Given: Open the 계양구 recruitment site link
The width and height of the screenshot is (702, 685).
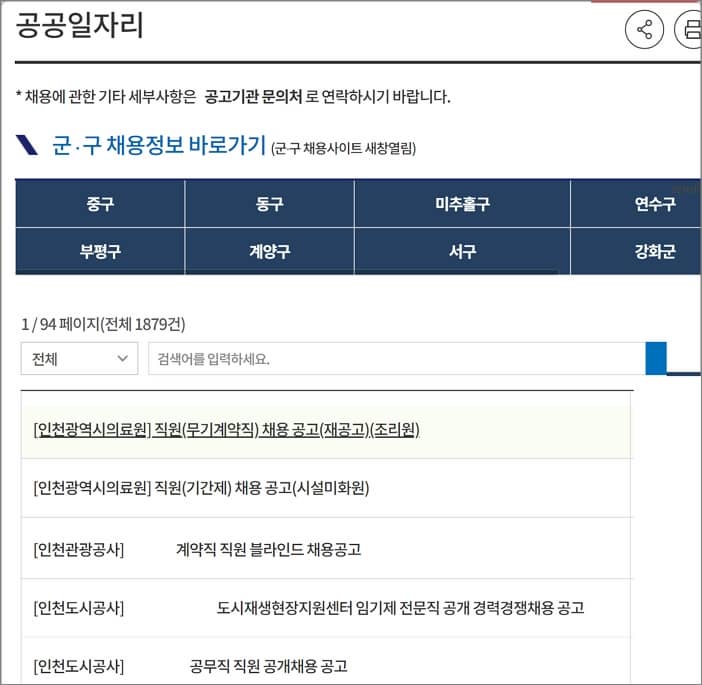Looking at the screenshot, I should [x=270, y=251].
